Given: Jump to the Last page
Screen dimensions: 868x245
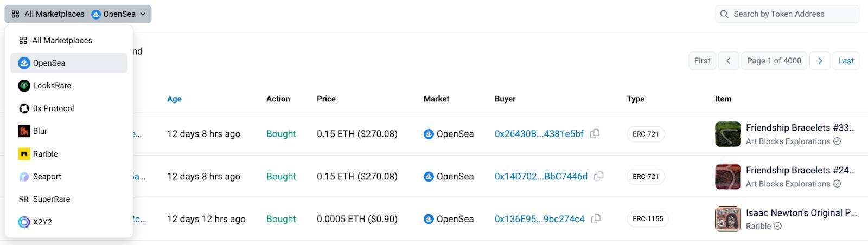Looking at the screenshot, I should pos(846,61).
